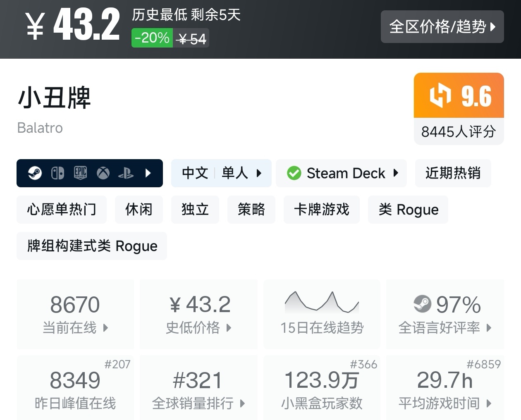Click the Xbox platform icon

(x=103, y=173)
